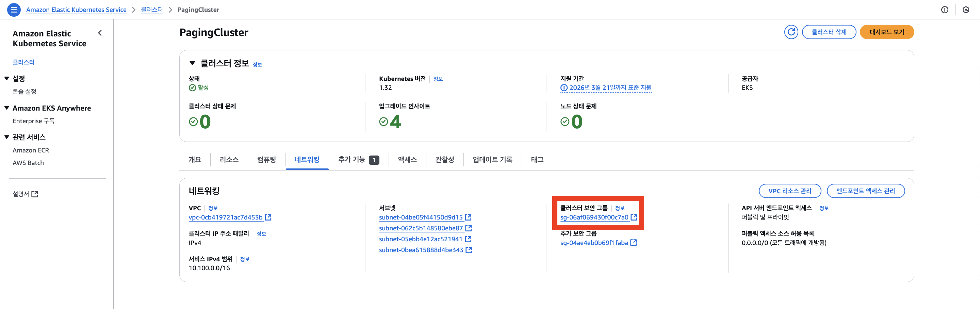Screen dimensions: 980x309
Task: Open the 2026년 3월 21일까지 표준 지원 link
Action: click(x=610, y=88)
